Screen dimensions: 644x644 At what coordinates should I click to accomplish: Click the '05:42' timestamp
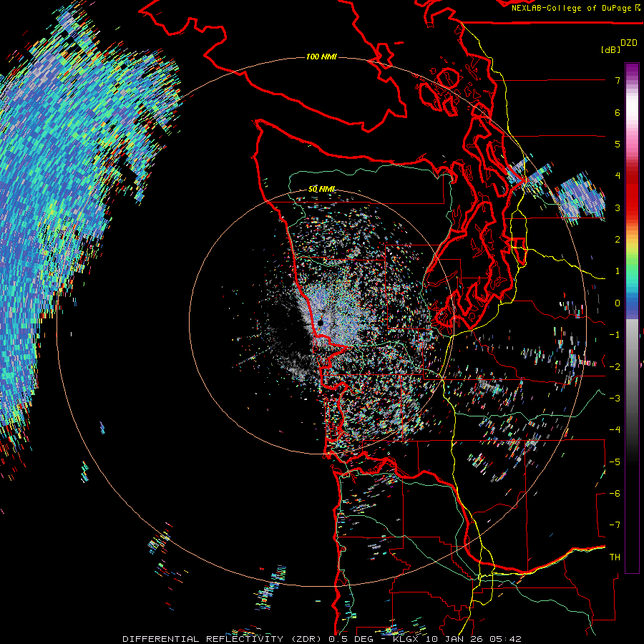(x=504, y=639)
